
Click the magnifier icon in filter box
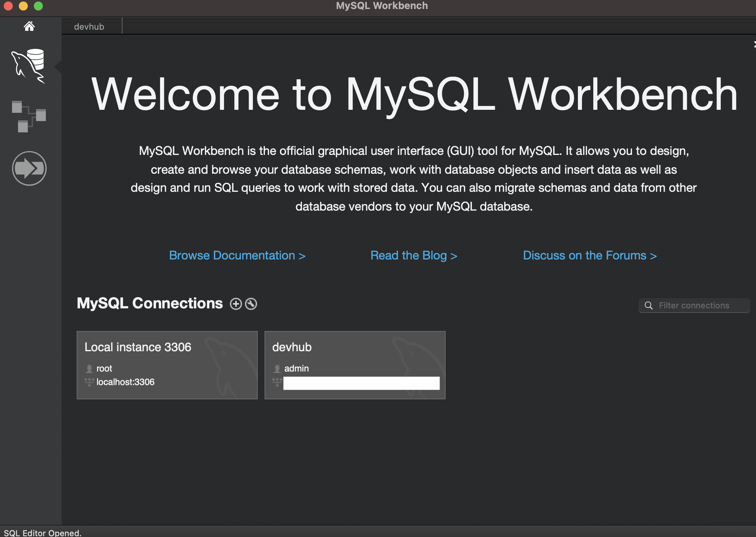[649, 306]
